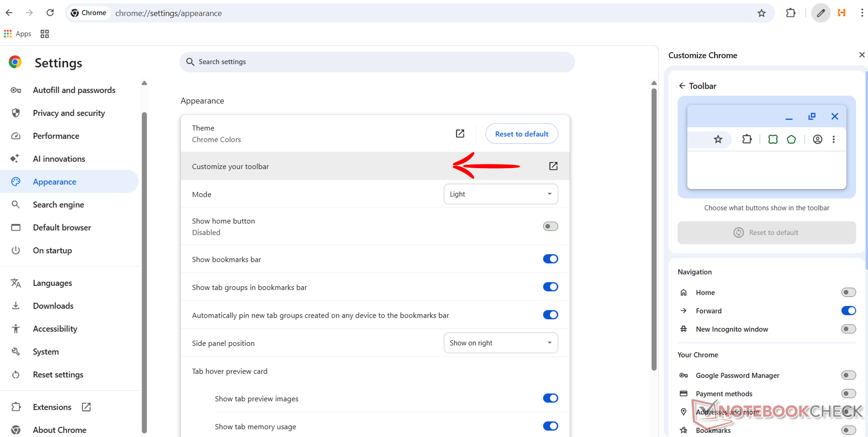This screenshot has height=437, width=868.
Task: Click the Customize Chrome pencil icon
Action: pos(821,13)
